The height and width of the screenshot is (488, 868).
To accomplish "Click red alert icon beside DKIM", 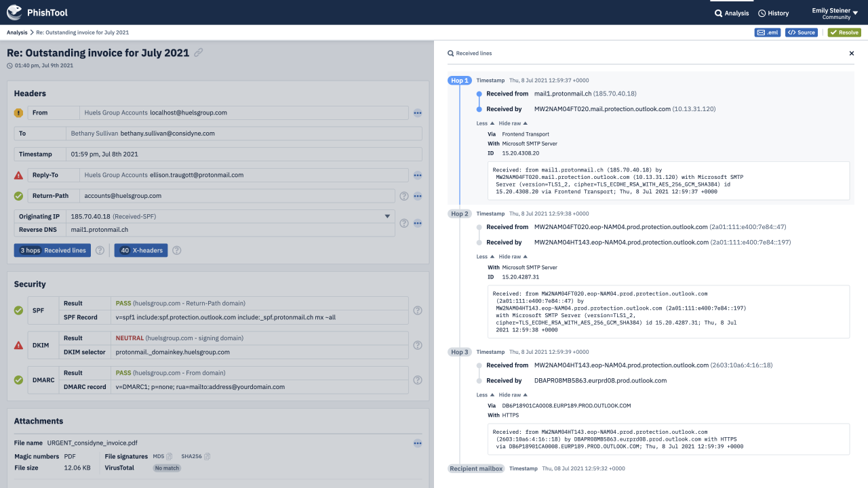I will click(x=18, y=345).
